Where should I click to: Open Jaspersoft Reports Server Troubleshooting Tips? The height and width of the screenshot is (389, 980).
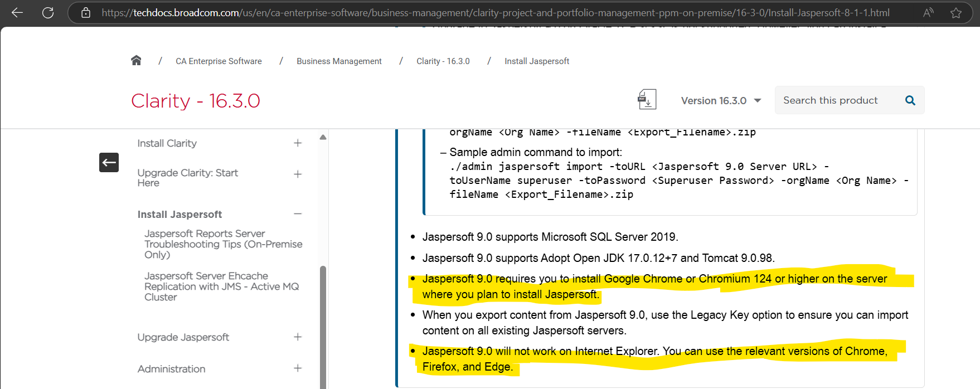coord(223,244)
